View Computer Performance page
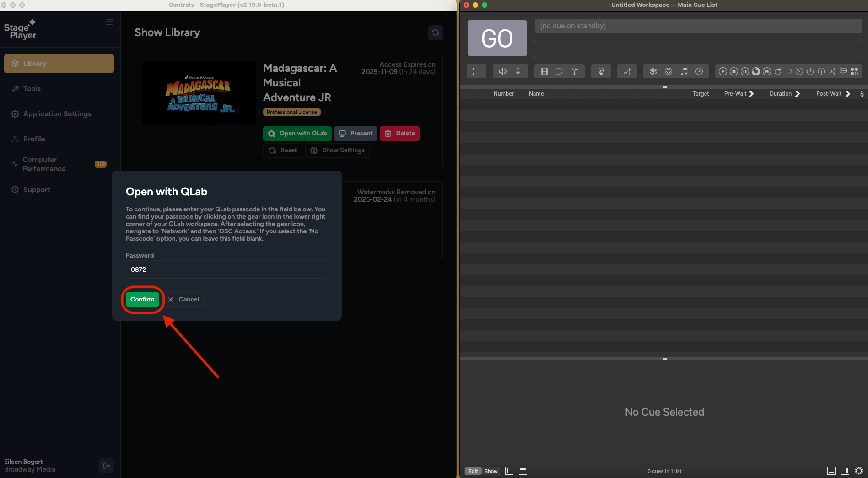Image resolution: width=868 pixels, height=478 pixels. 59,164
